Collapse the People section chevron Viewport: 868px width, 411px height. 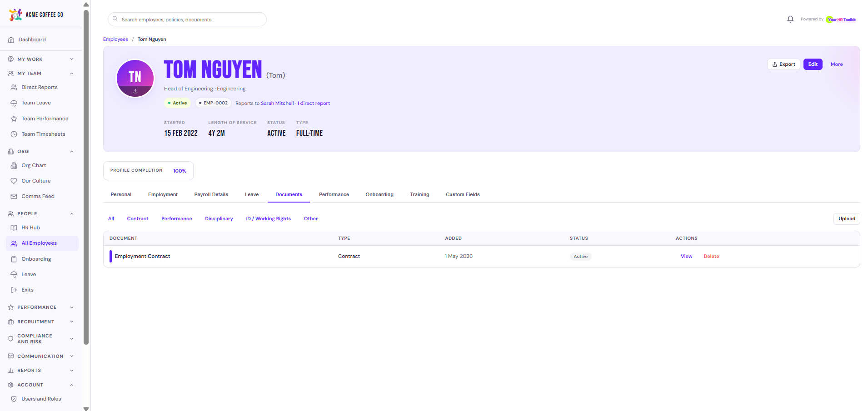pyautogui.click(x=72, y=214)
